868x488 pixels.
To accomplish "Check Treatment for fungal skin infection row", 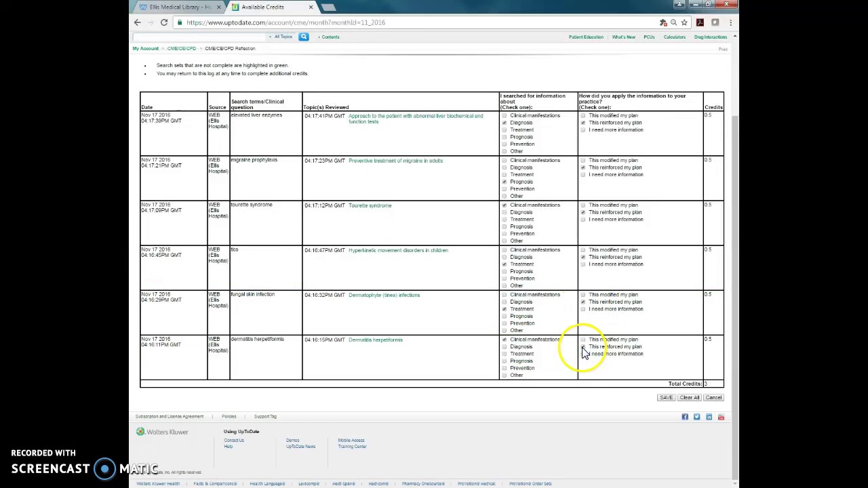I will (x=504, y=309).
